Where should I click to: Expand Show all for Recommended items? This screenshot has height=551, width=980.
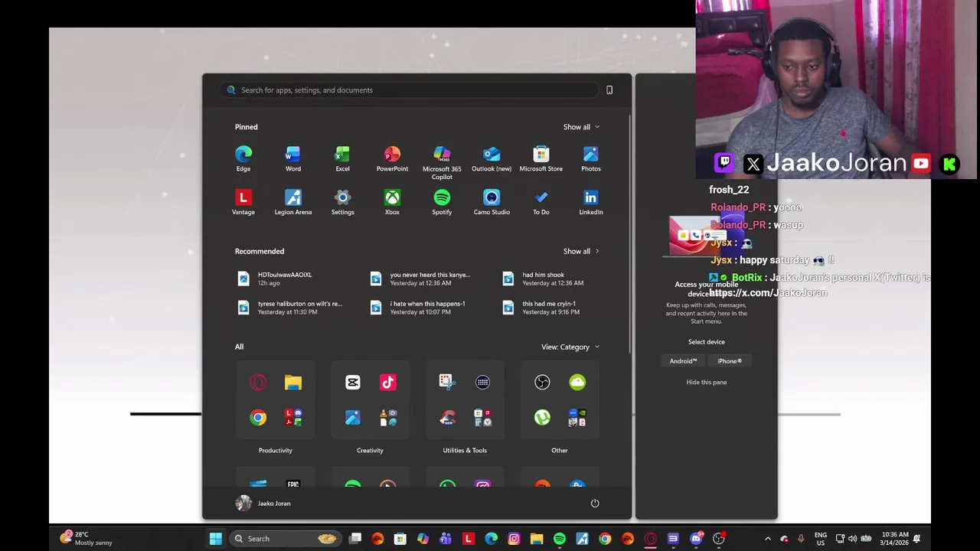point(581,251)
